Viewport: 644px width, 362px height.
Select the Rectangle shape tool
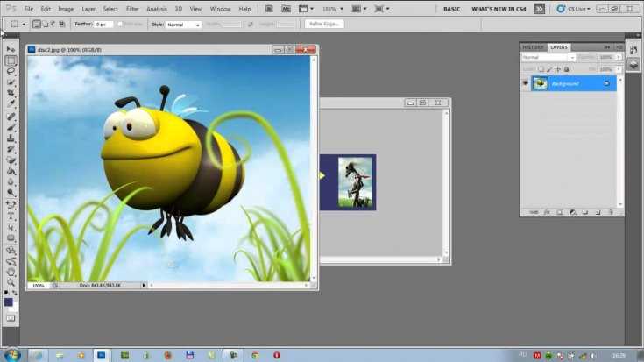pos(11,238)
